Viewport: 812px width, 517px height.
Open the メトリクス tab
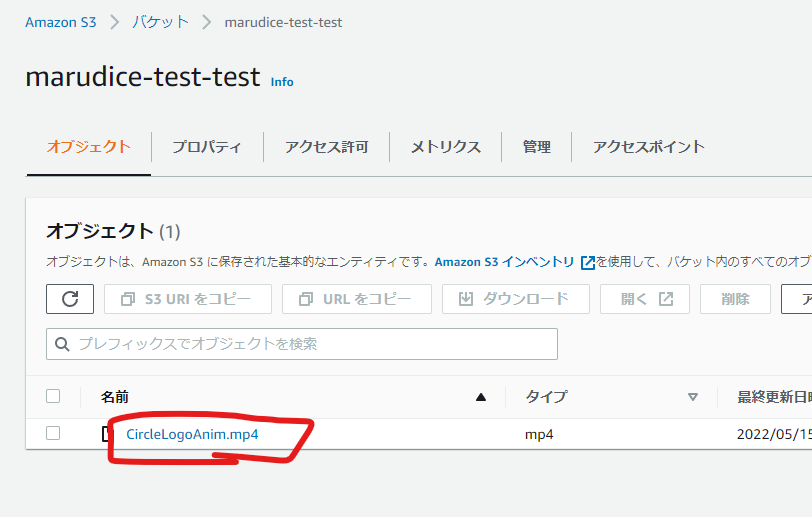446,147
